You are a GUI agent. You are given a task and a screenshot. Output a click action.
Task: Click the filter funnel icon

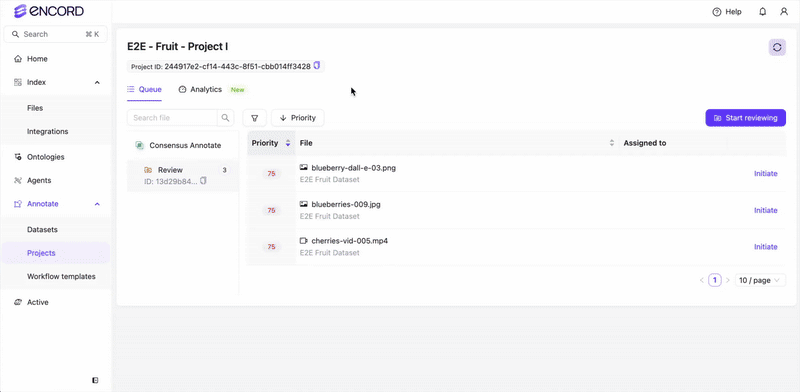click(255, 118)
